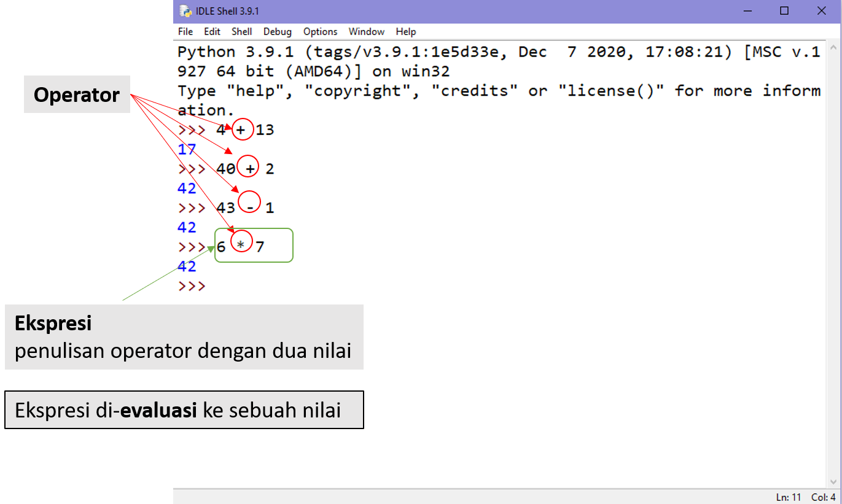Click the circled asterisk operator in 6 * 7
The height and width of the screenshot is (504, 842).
[x=241, y=247]
